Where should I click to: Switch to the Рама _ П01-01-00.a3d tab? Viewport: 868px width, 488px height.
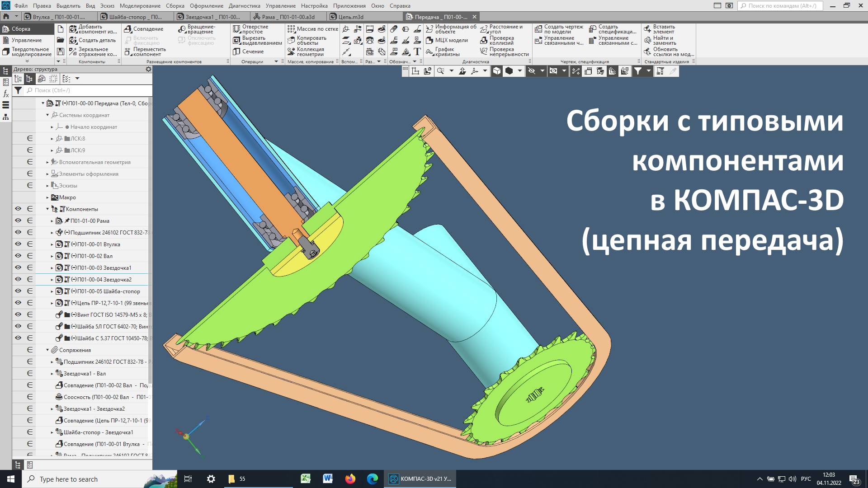289,17
